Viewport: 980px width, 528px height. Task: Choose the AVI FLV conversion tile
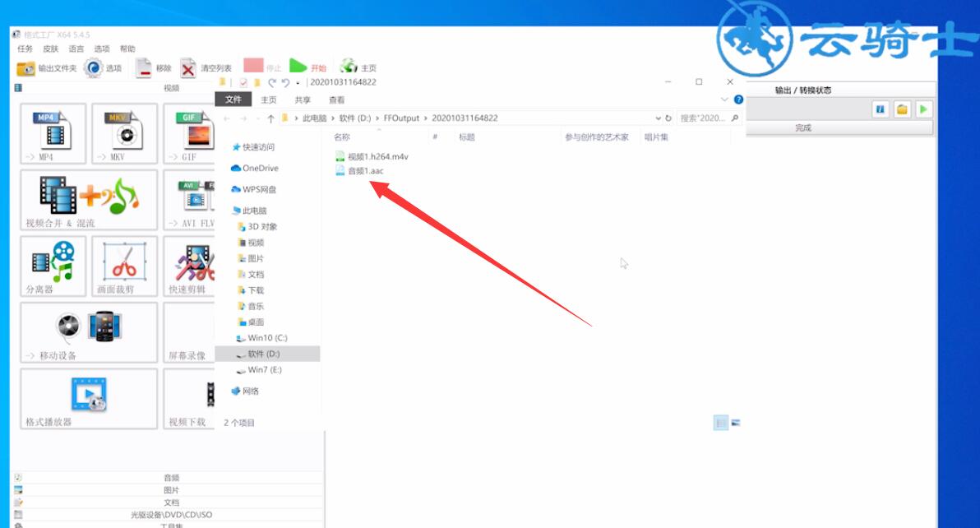[189, 200]
